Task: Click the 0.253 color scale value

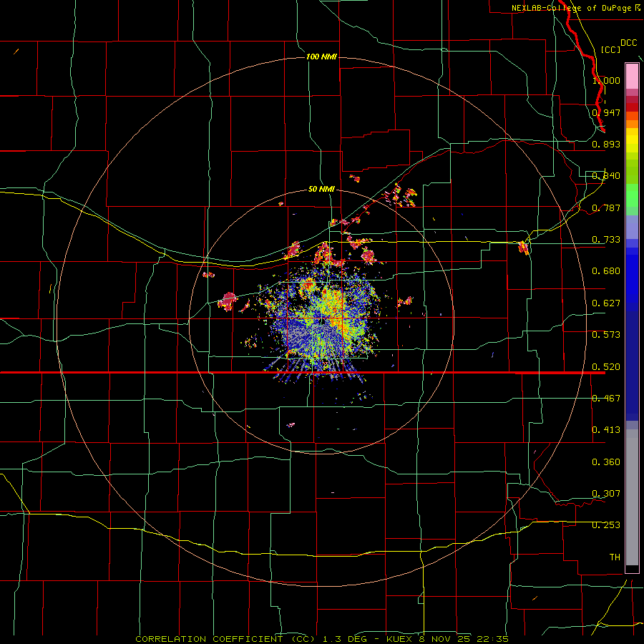Action: [x=606, y=525]
